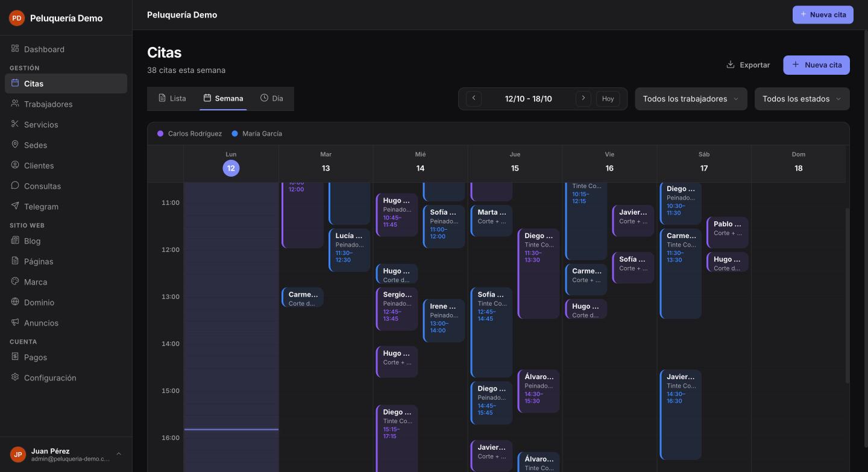Click the calendar vertical scrollbar
The height and width of the screenshot is (472, 868).
click(847, 295)
